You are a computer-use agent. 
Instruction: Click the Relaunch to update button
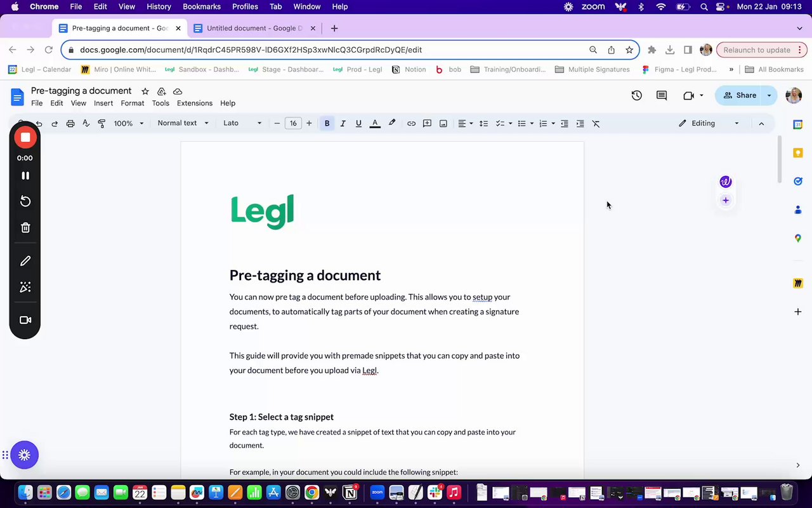[757, 50]
